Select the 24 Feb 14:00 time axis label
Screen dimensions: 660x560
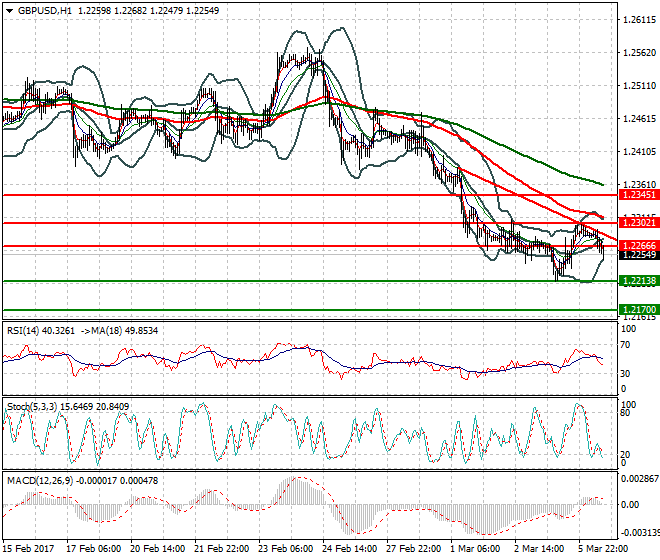pos(349,549)
